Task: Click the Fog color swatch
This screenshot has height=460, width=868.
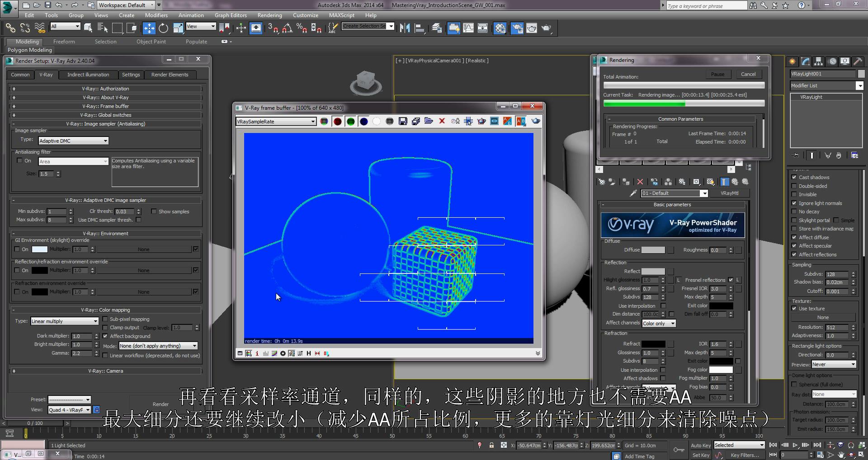Action: tap(721, 370)
